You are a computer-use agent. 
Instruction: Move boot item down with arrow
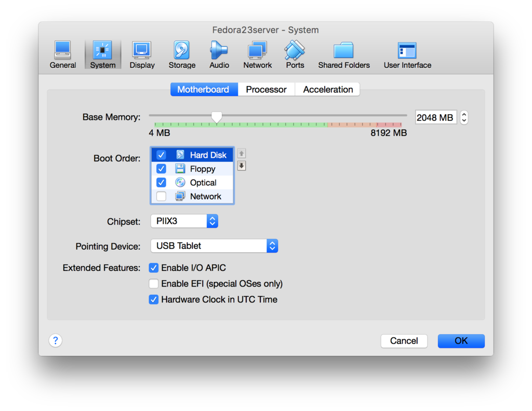click(241, 166)
